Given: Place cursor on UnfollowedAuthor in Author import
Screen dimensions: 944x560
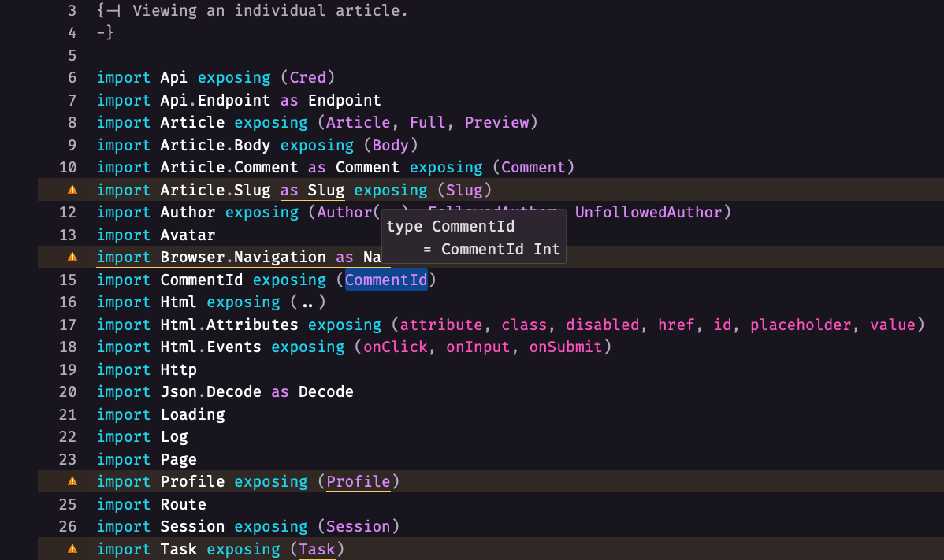Looking at the screenshot, I should point(649,213).
